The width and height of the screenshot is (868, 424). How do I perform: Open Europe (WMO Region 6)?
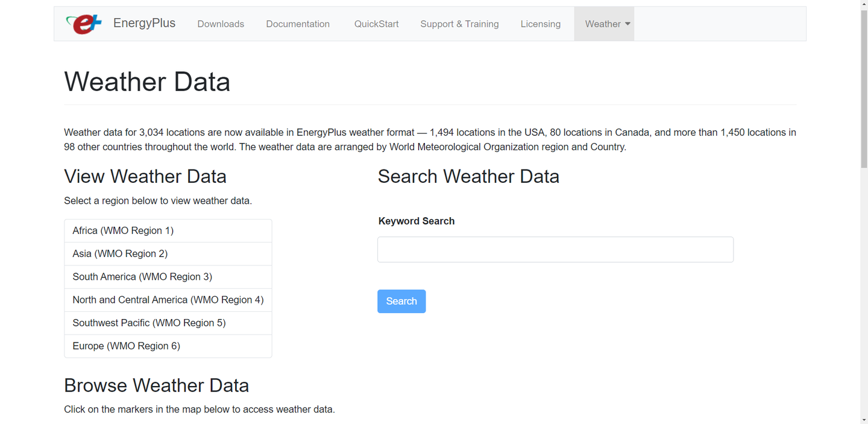[x=126, y=346]
